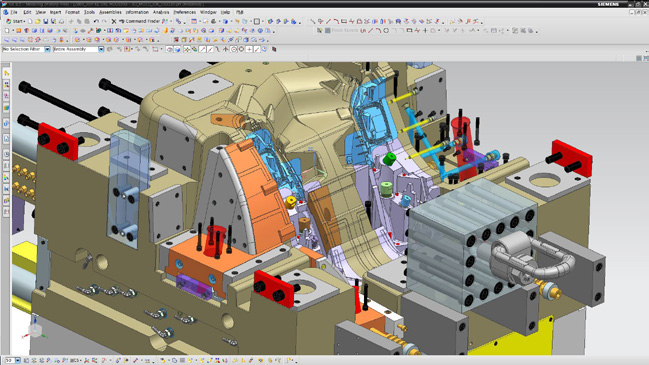Click the Save icon in toolbar
The height and width of the screenshot is (365, 649).
tap(46, 21)
